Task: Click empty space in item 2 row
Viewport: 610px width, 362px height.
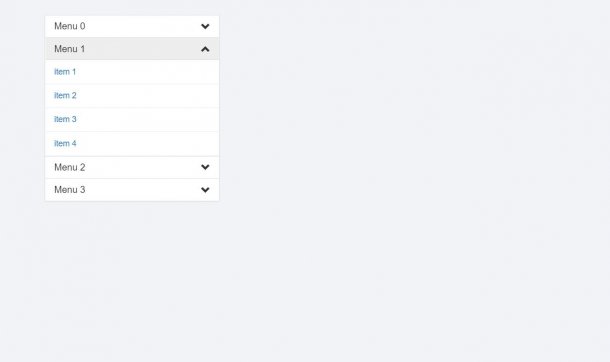Action: click(148, 96)
